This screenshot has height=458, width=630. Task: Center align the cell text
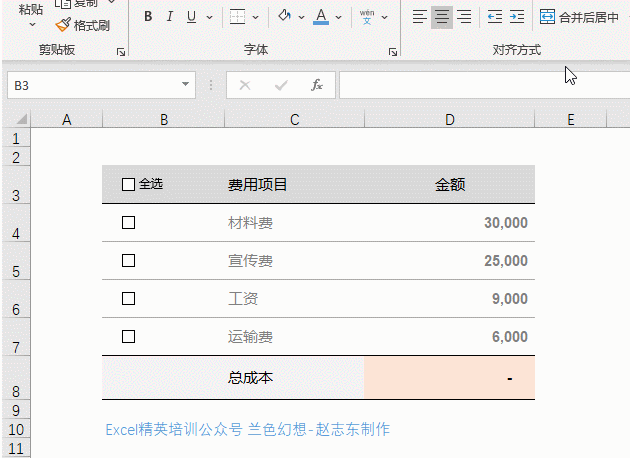pos(441,17)
